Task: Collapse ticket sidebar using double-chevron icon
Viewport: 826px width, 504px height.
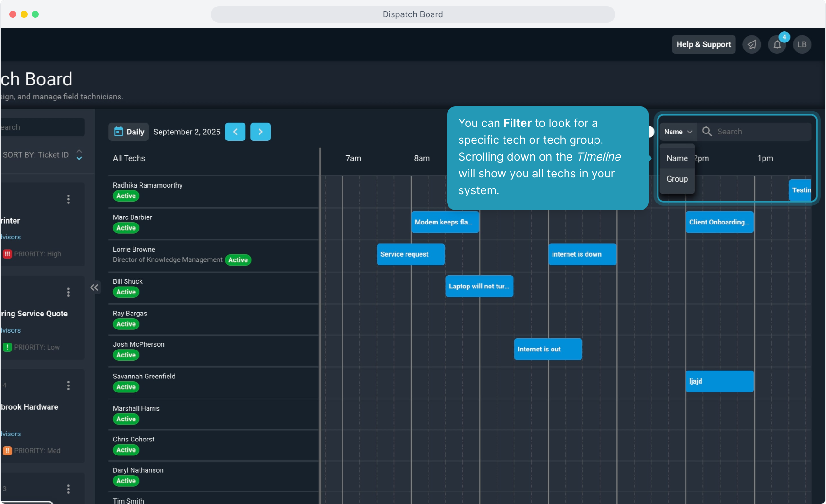Action: coord(94,287)
